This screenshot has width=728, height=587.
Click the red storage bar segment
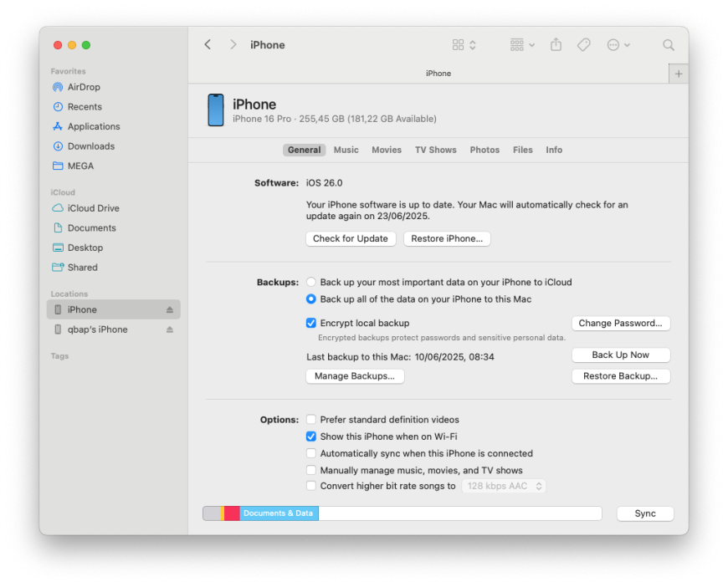232,513
